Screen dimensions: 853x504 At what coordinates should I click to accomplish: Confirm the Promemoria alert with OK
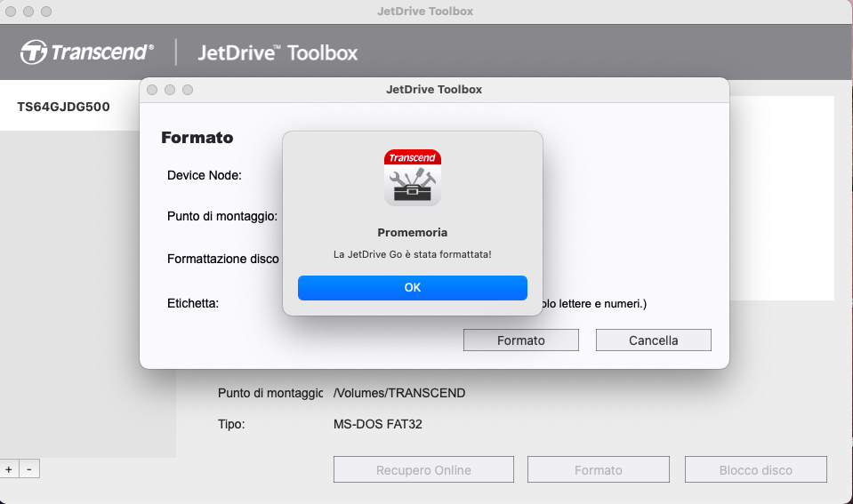coord(413,288)
